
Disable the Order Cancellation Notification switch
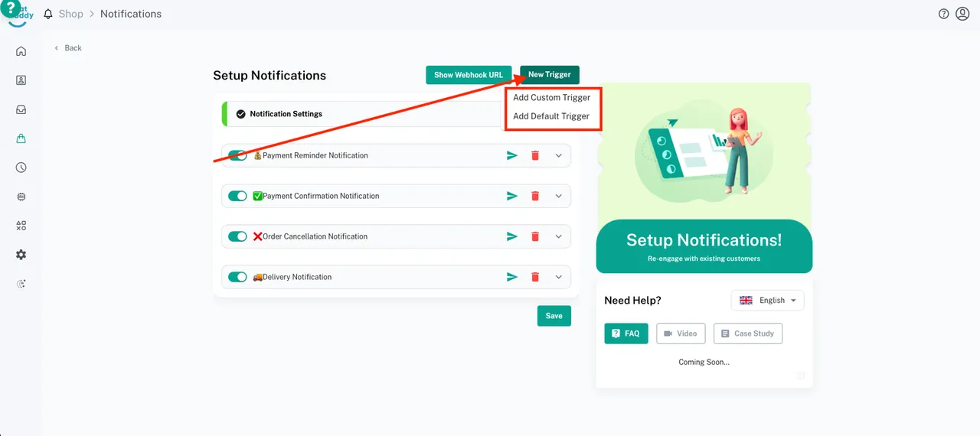click(237, 236)
